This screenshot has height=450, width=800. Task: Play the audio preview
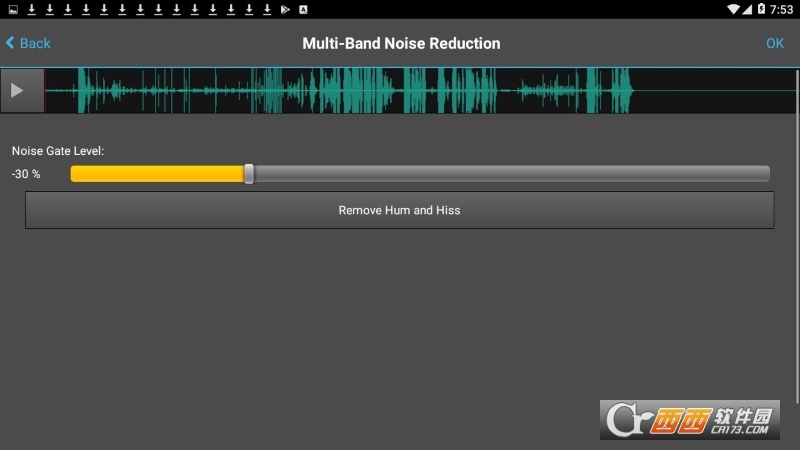18,91
